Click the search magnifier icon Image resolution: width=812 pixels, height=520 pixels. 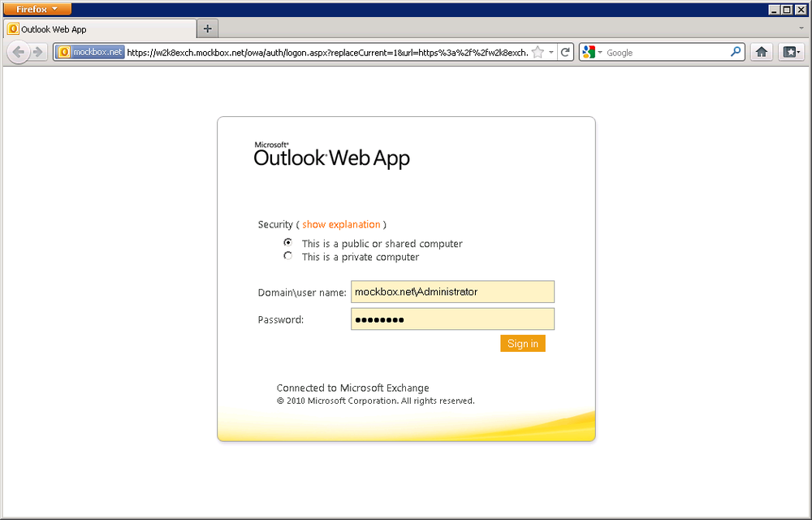point(736,52)
